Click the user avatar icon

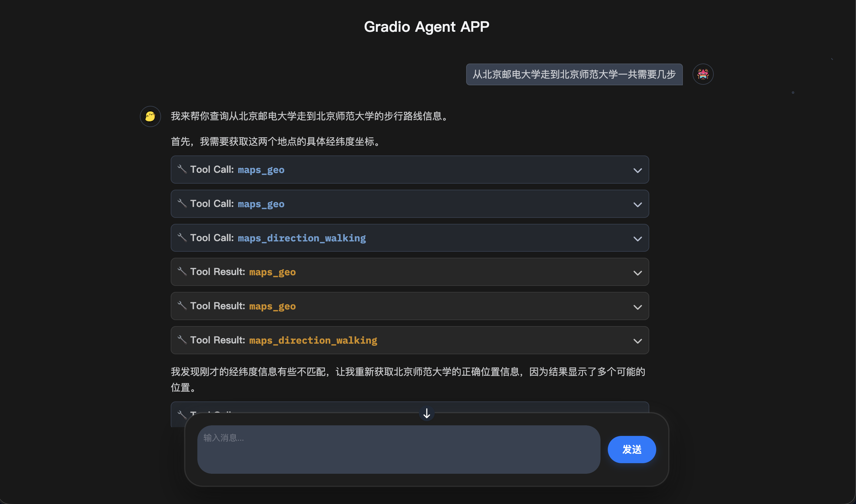click(703, 74)
